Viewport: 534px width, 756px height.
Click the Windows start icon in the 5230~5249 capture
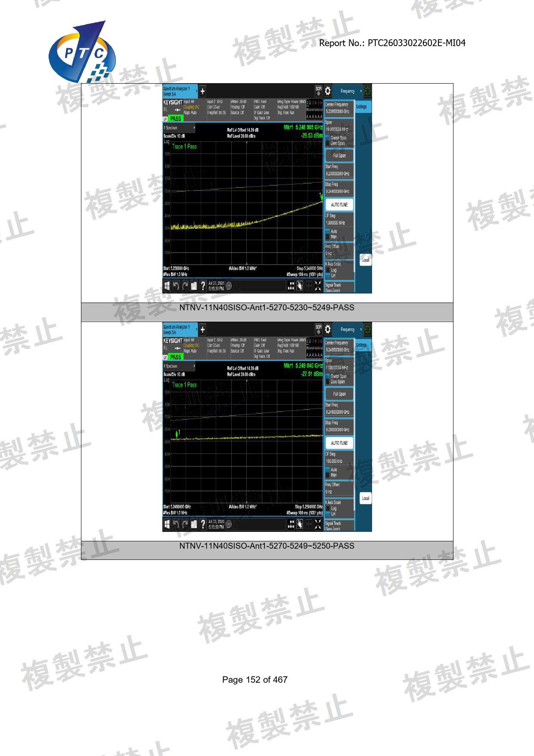(167, 286)
